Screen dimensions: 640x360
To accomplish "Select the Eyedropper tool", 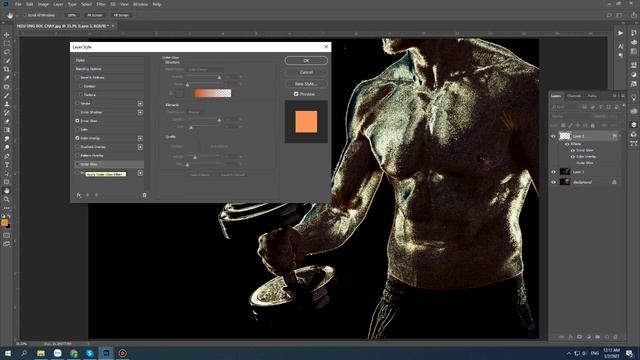I will coord(7,78).
